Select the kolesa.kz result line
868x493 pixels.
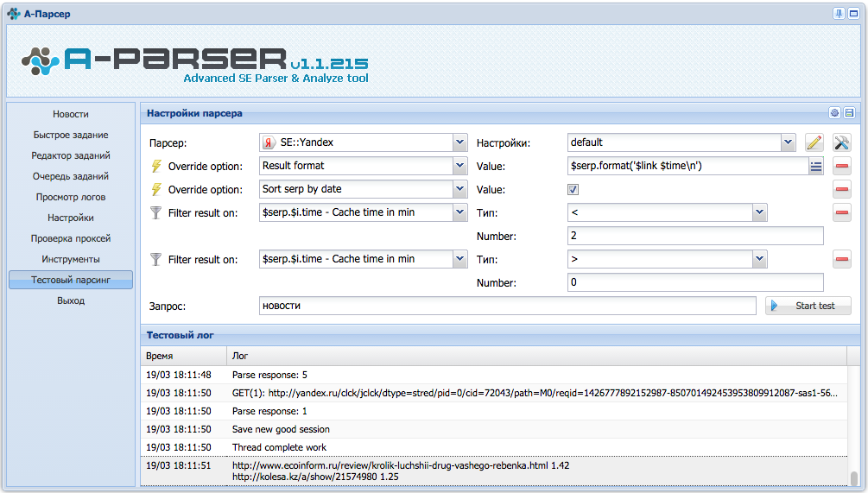tap(315, 477)
